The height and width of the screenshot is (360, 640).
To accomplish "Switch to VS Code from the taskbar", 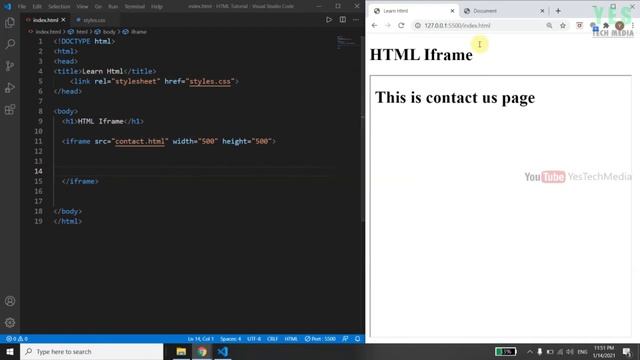I will coord(222,351).
